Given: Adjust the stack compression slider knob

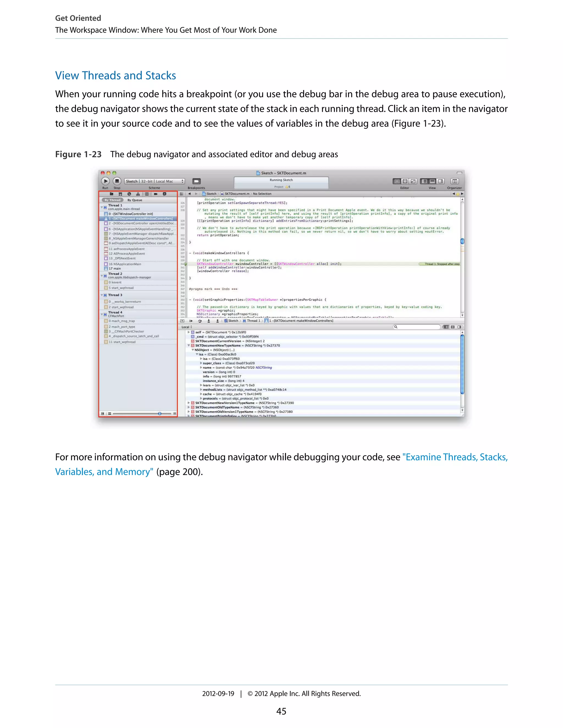Looking at the screenshot, I should tap(160, 414).
